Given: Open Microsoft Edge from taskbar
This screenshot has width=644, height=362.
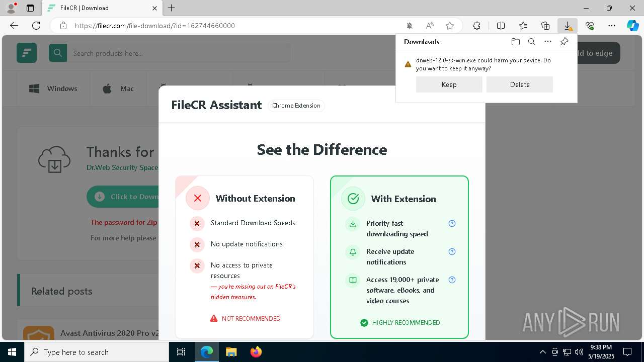Looking at the screenshot, I should 207,352.
